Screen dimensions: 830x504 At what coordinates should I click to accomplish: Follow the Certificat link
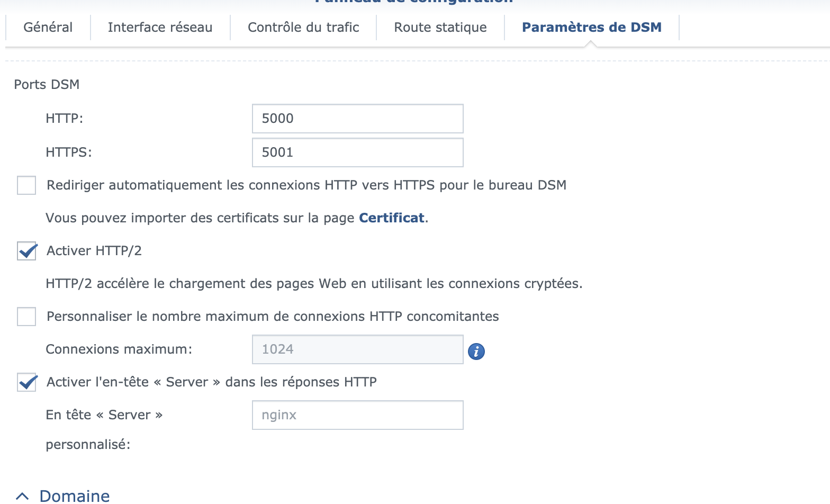click(x=392, y=218)
